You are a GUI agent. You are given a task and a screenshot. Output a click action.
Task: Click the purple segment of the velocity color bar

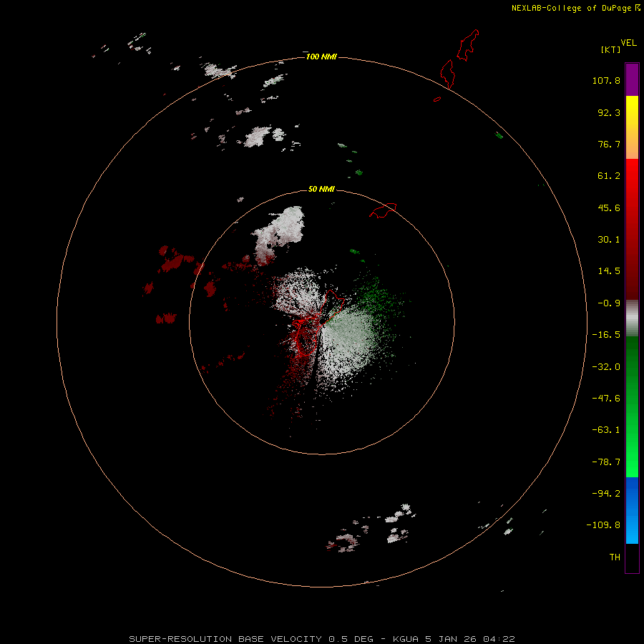[632, 79]
